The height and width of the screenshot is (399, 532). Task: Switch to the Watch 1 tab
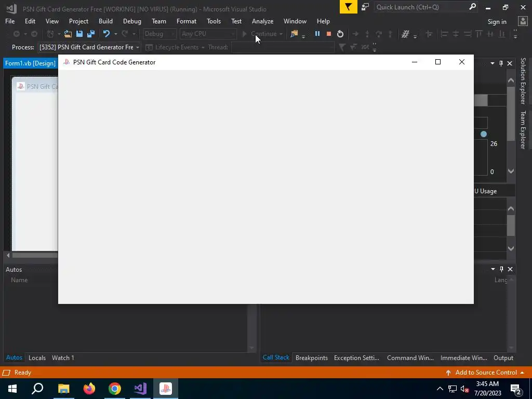click(x=63, y=357)
